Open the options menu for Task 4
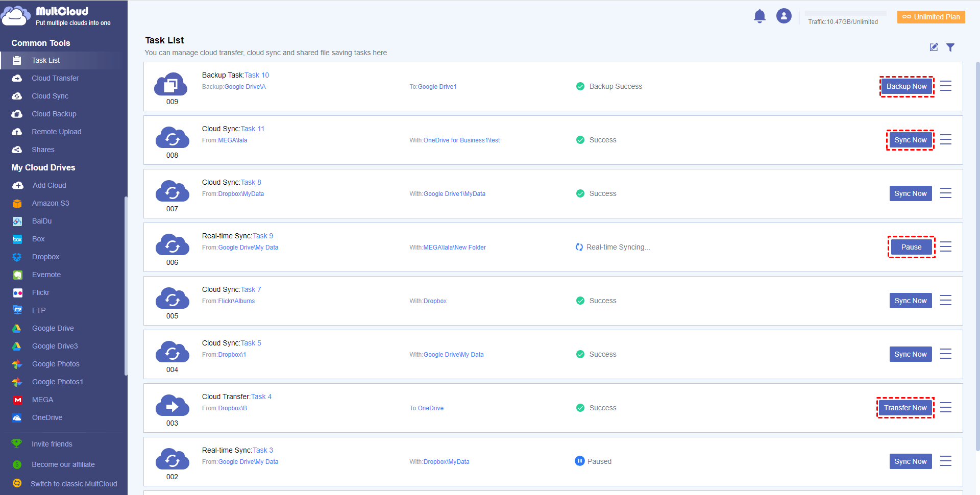This screenshot has height=495, width=980. [x=945, y=408]
